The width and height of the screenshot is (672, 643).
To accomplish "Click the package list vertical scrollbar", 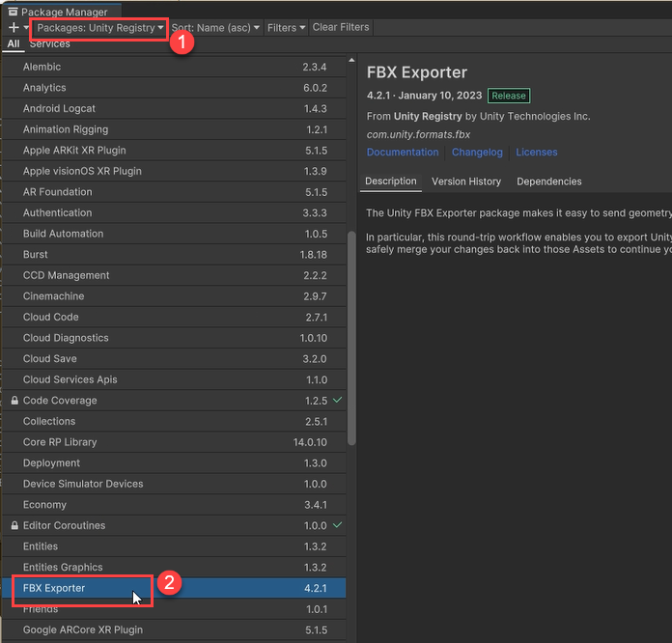I will click(x=351, y=338).
